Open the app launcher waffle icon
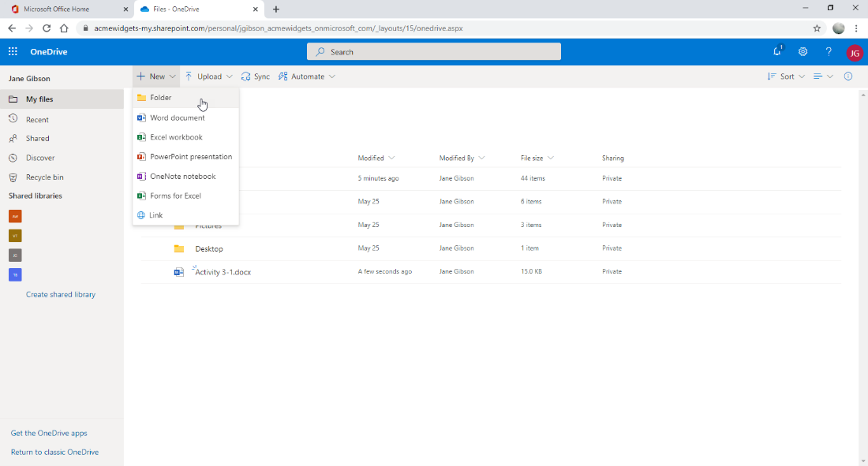The height and width of the screenshot is (466, 868). click(x=13, y=51)
